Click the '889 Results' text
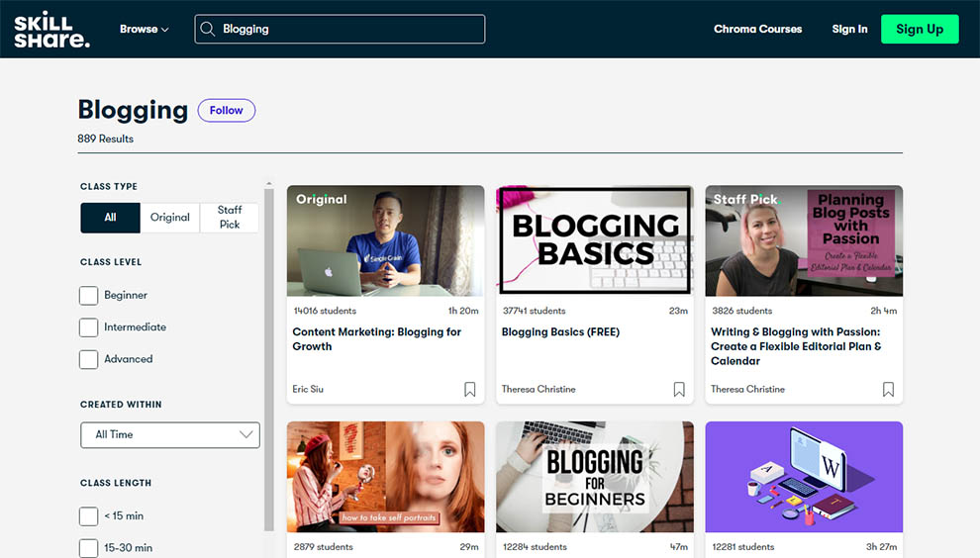 (x=106, y=139)
